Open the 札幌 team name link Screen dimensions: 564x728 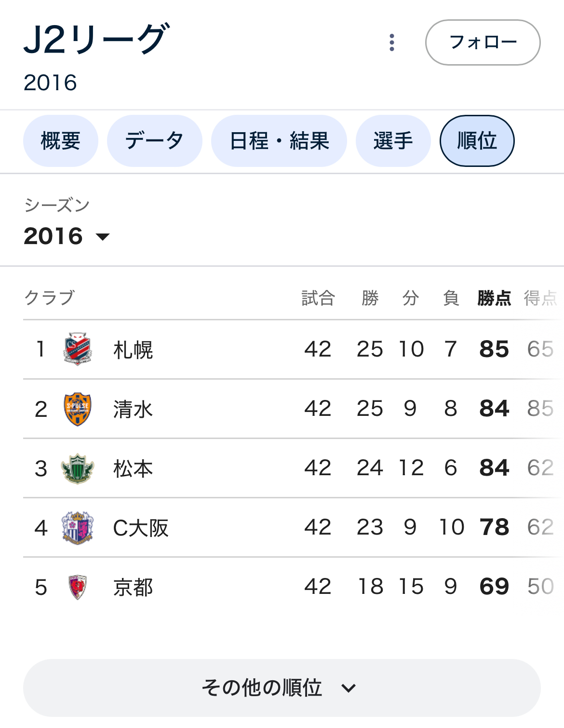click(x=133, y=350)
